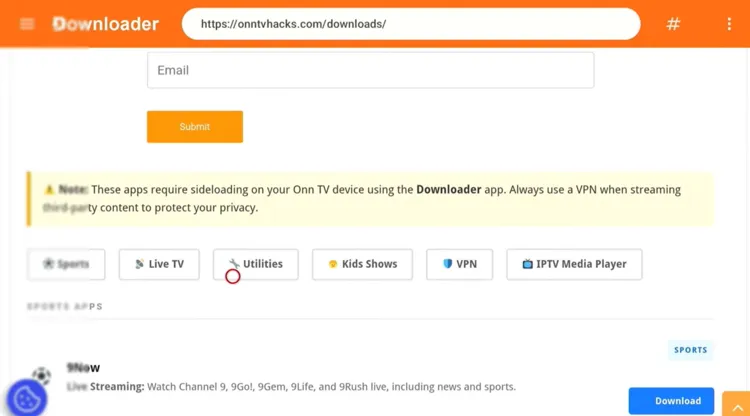This screenshot has width=750, height=416.
Task: Open IPTV Media Player category
Action: (x=574, y=264)
